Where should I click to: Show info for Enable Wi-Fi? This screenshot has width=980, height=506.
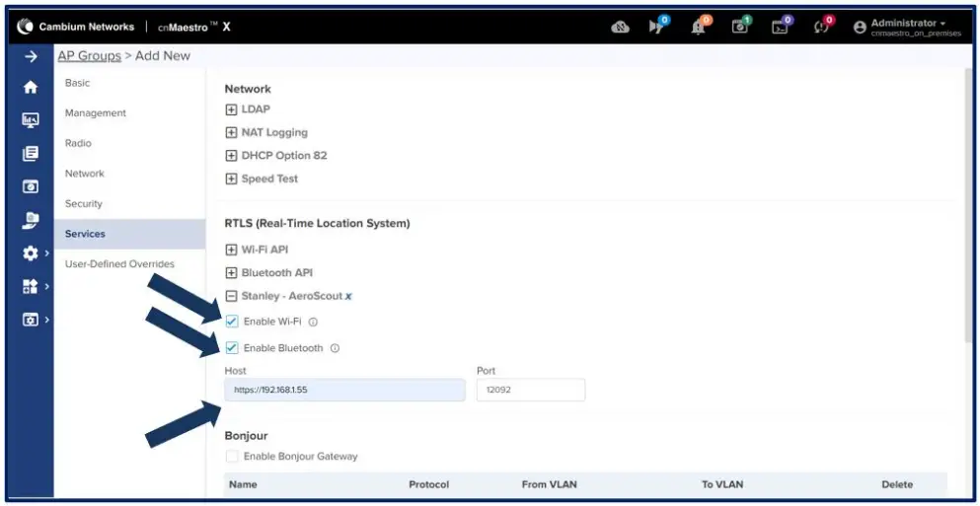313,323
